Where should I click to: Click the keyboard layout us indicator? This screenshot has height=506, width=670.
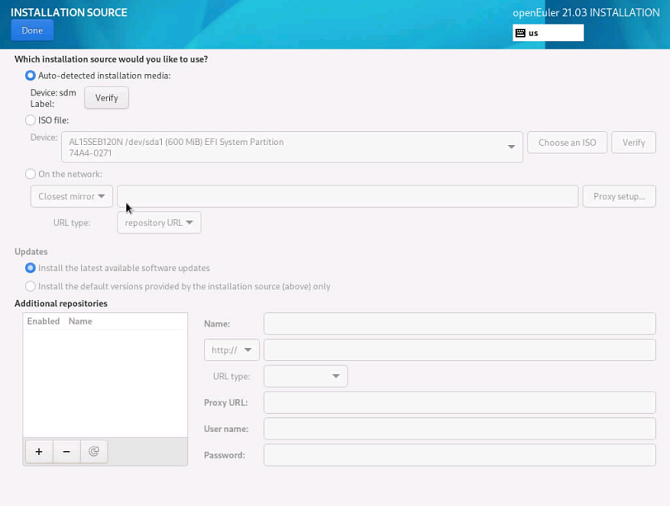(x=547, y=33)
